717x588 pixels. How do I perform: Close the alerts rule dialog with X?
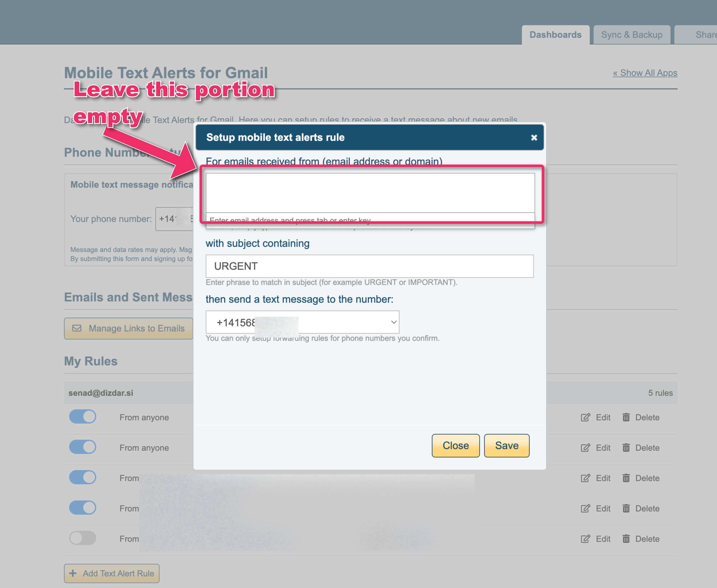point(534,138)
